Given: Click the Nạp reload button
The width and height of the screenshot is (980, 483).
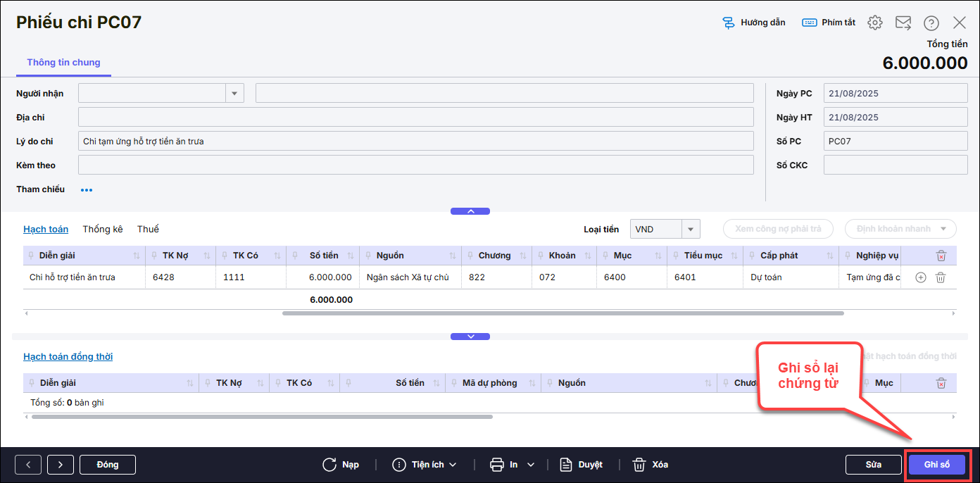Looking at the screenshot, I should coord(341,465).
